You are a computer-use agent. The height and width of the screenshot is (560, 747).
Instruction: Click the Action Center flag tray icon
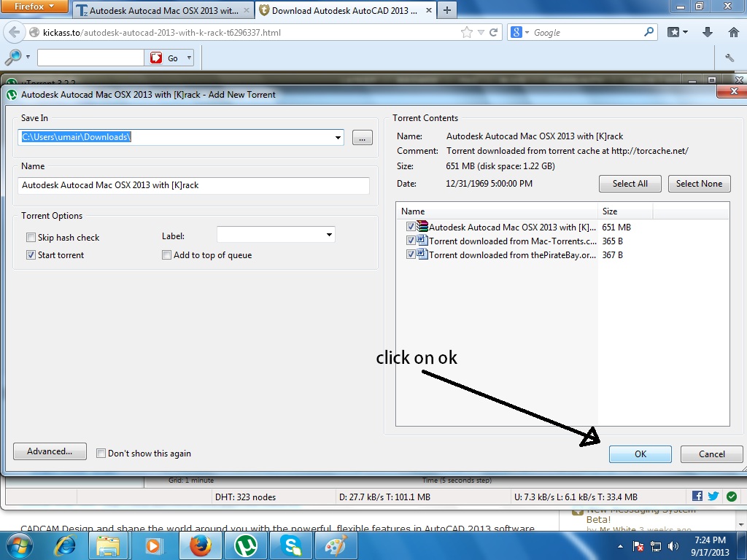tap(638, 546)
